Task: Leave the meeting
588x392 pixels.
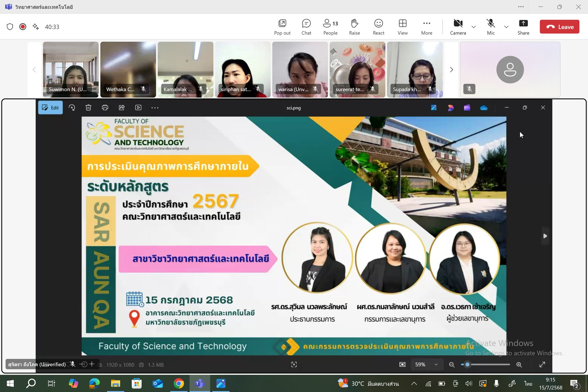Action: click(559, 27)
